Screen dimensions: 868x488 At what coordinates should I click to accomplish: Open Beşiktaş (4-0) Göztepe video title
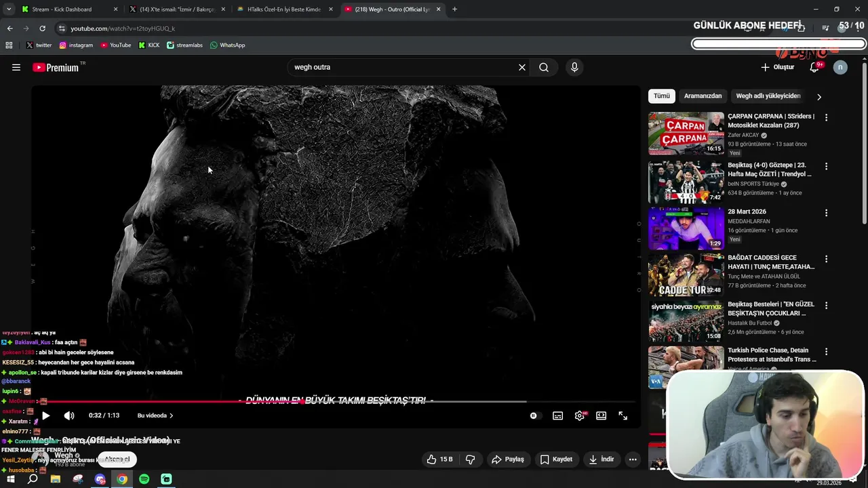pyautogui.click(x=770, y=169)
